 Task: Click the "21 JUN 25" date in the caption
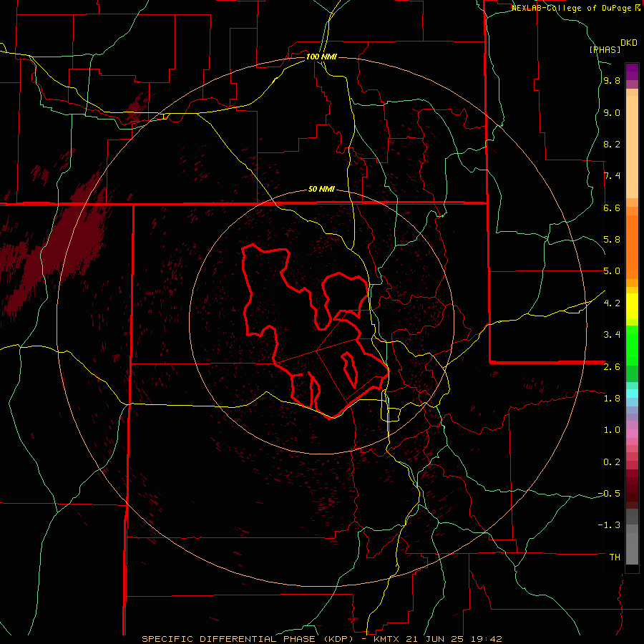434,639
